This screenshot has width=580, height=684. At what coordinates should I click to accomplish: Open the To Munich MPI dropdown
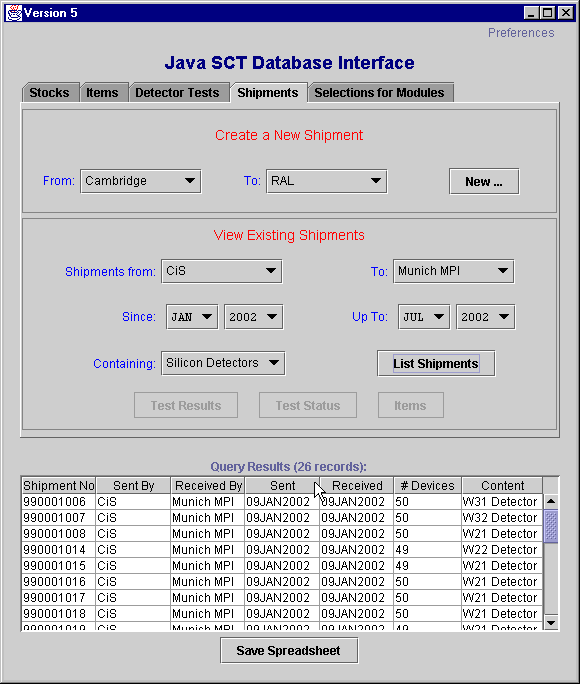coord(454,271)
